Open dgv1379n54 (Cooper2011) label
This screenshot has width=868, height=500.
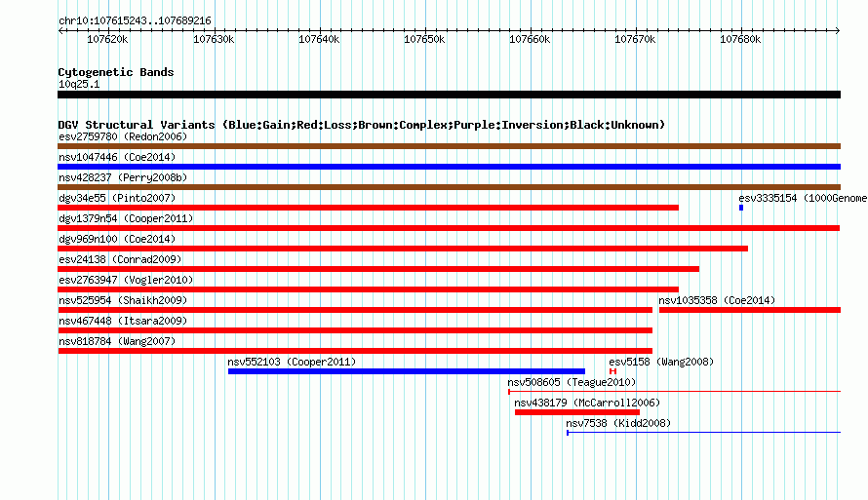(x=126, y=218)
